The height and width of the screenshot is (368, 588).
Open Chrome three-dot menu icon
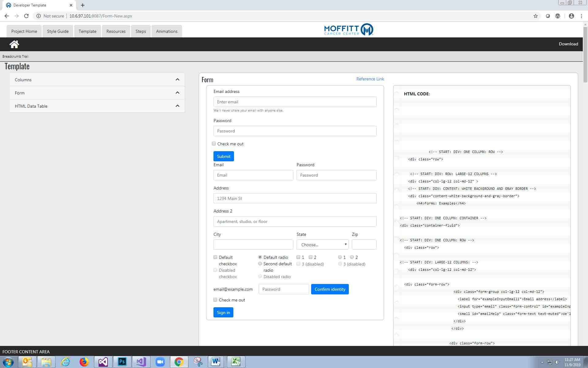coord(581,16)
